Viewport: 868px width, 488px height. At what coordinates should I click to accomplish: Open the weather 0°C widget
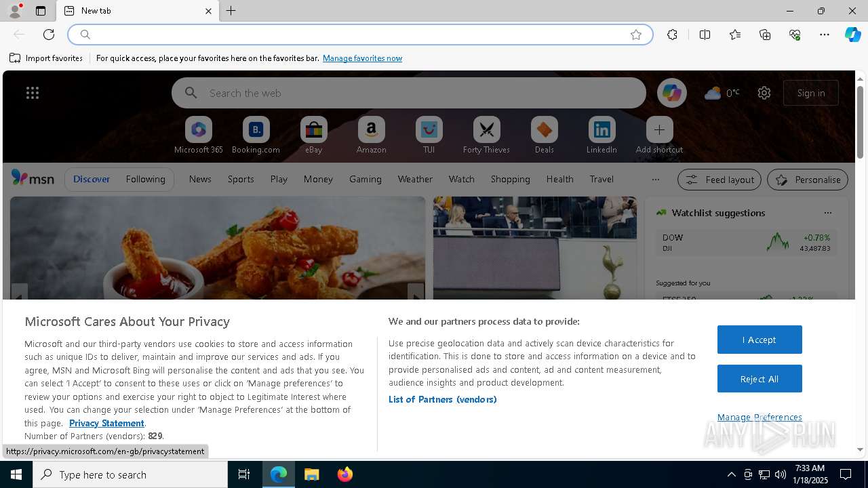pyautogui.click(x=722, y=93)
